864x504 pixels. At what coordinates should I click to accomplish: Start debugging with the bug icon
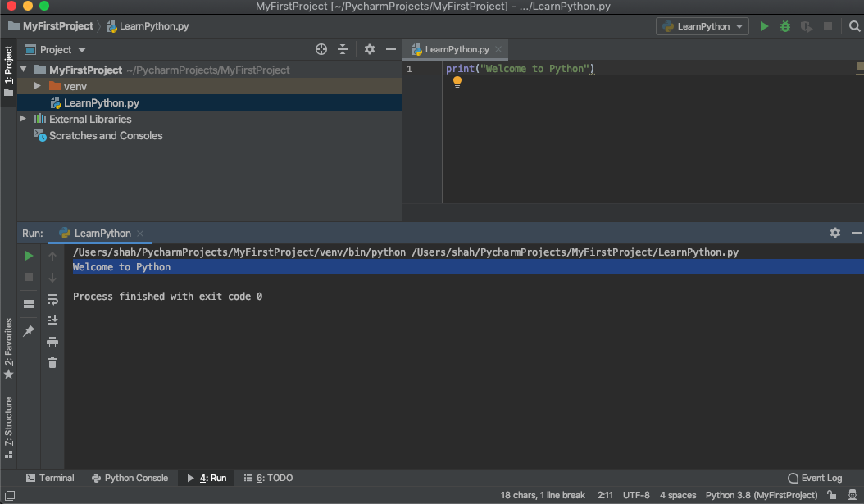785,26
